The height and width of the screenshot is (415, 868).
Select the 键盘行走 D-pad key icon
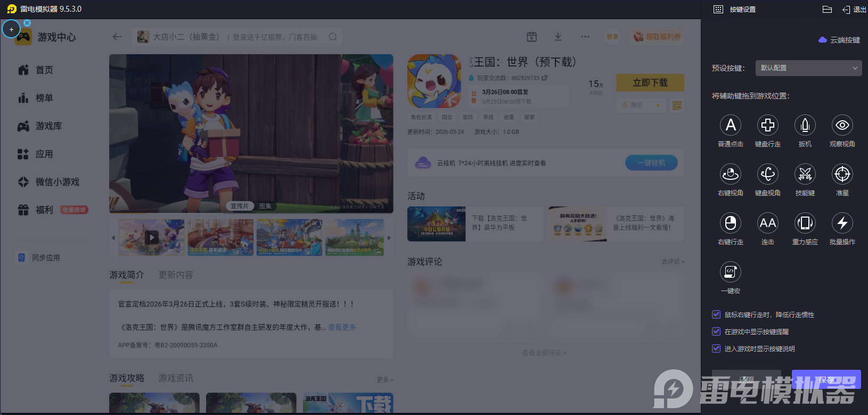[768, 125]
